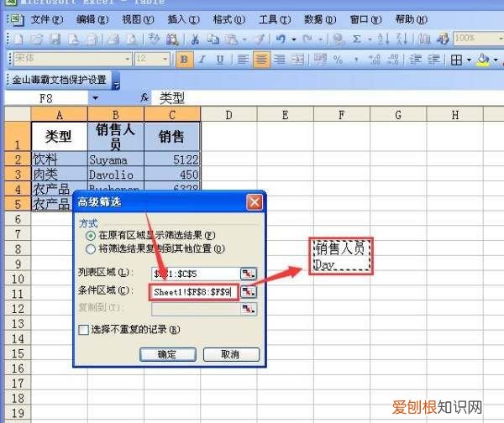Click the Paste icon
The image size is (504, 423).
tap(231, 39)
